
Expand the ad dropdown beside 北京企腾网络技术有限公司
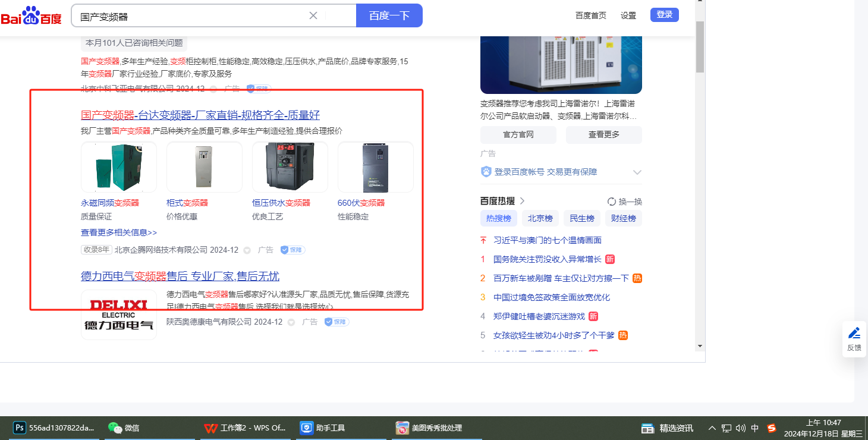(x=247, y=250)
